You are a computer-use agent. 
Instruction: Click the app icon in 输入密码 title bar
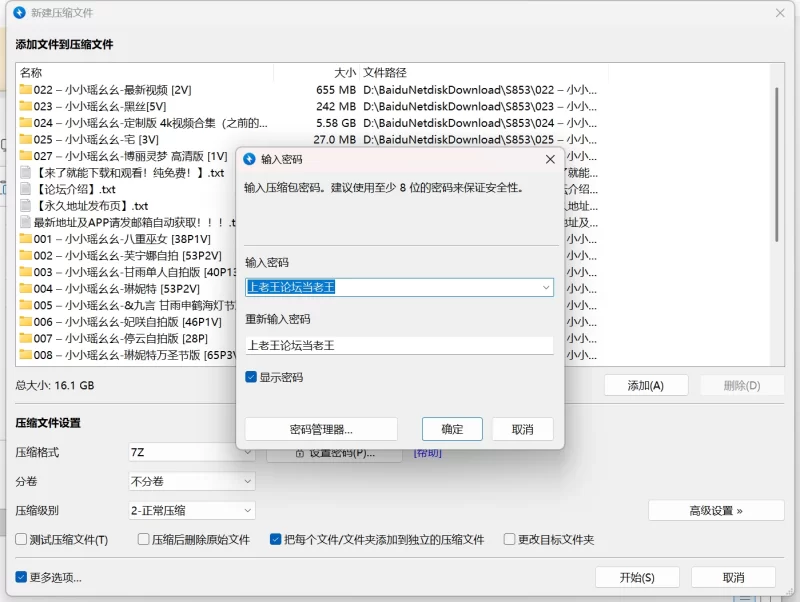pos(249,159)
